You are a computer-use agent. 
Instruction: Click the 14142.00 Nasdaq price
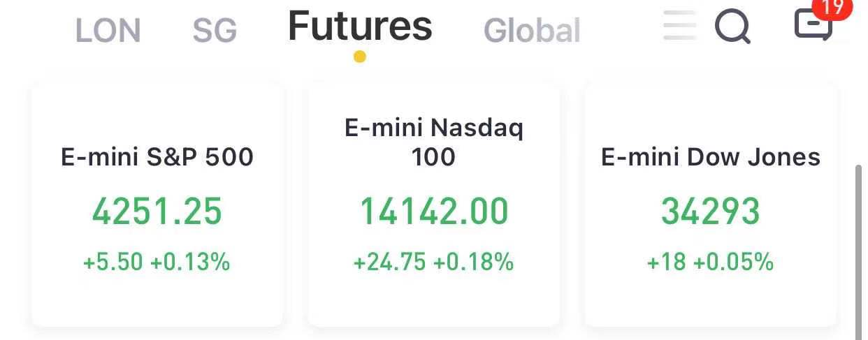coord(434,212)
